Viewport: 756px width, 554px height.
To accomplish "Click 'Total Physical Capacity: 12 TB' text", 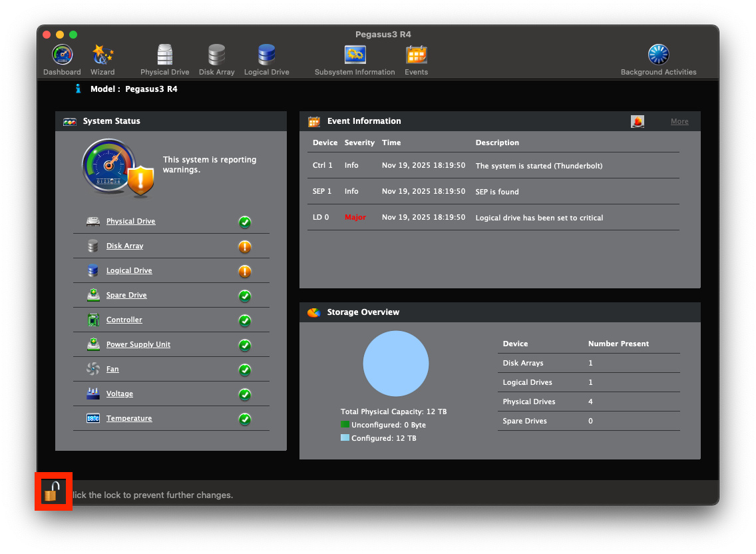I will pyautogui.click(x=393, y=412).
